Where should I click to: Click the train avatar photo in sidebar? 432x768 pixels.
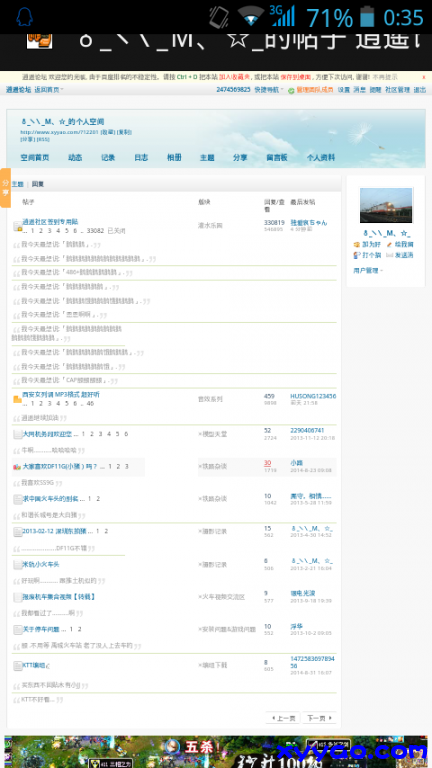[386, 205]
